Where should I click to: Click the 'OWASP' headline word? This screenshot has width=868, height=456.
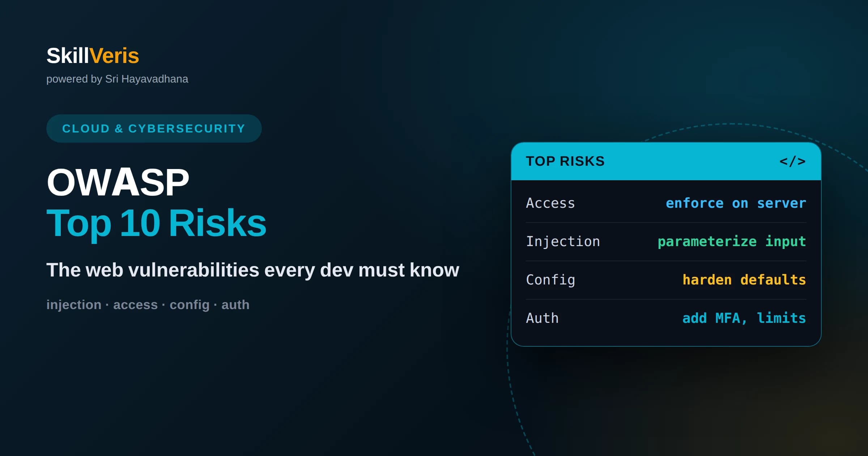pos(118,182)
